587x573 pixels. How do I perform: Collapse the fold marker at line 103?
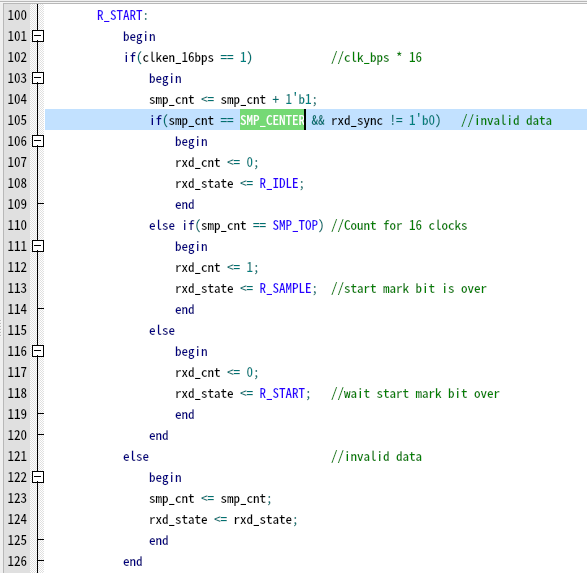pos(38,78)
